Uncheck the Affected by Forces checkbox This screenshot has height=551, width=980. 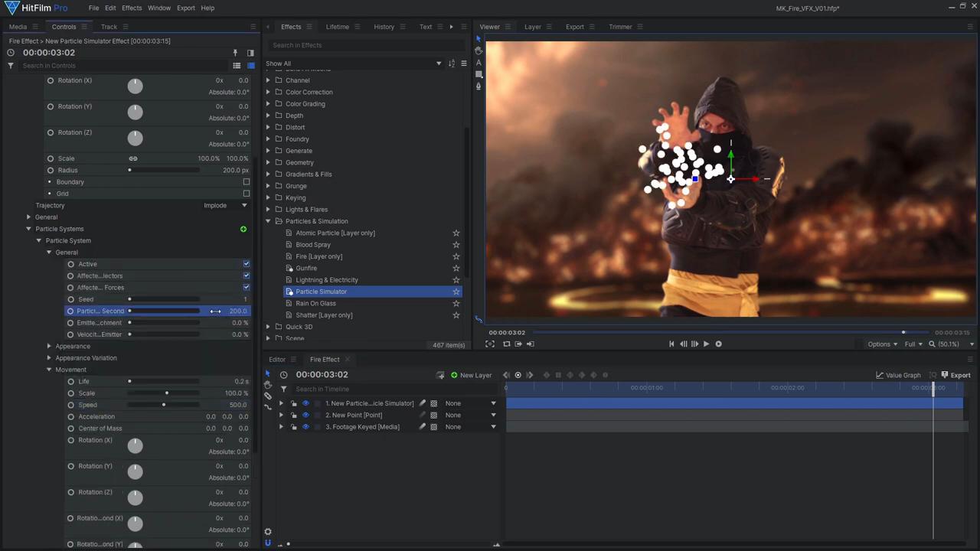[x=247, y=288]
